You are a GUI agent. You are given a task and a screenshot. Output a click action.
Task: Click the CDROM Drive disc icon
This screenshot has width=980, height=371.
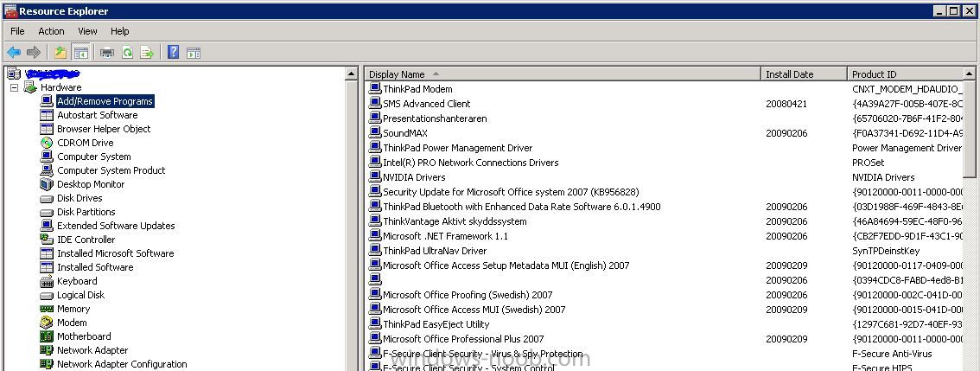47,143
